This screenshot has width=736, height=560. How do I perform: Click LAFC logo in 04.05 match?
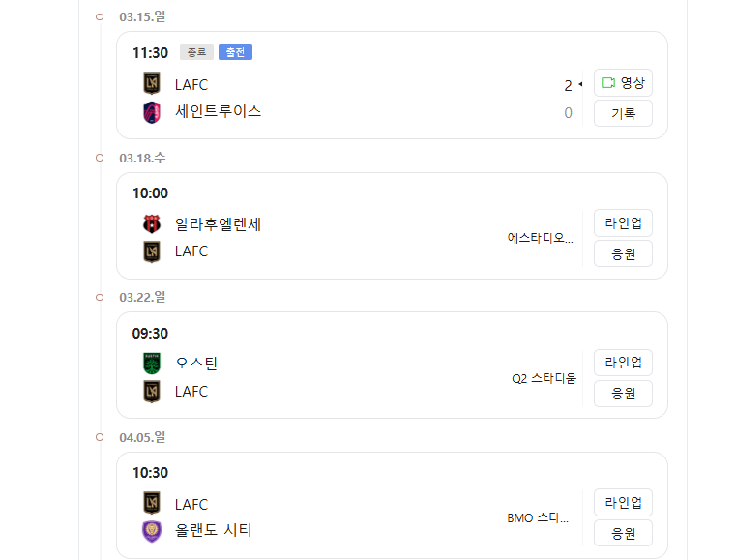click(x=151, y=504)
